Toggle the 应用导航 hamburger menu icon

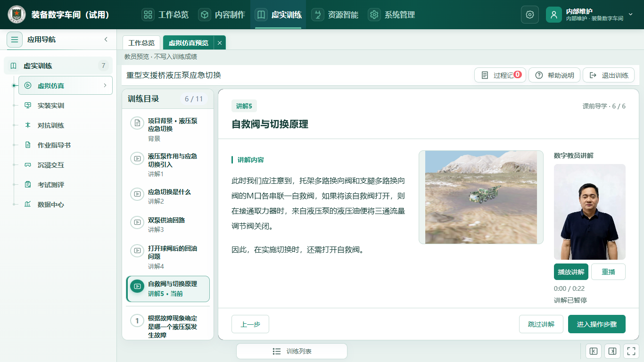[x=15, y=40]
